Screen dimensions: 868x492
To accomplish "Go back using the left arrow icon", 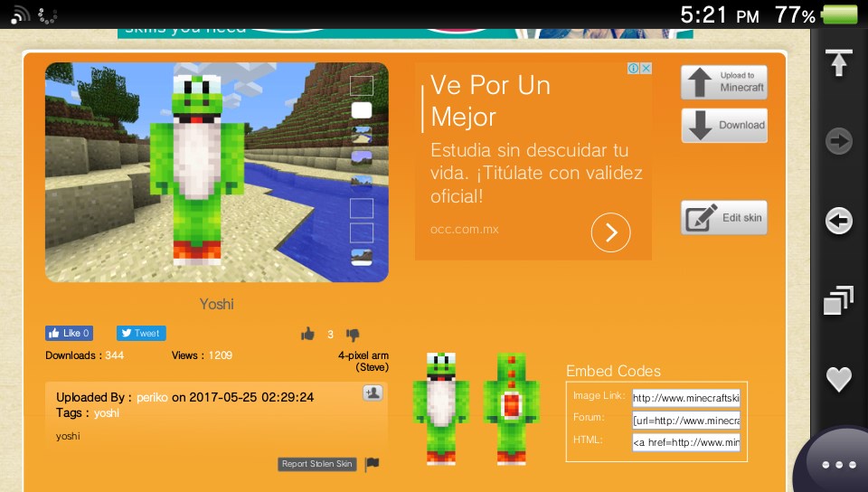I will pos(839,221).
